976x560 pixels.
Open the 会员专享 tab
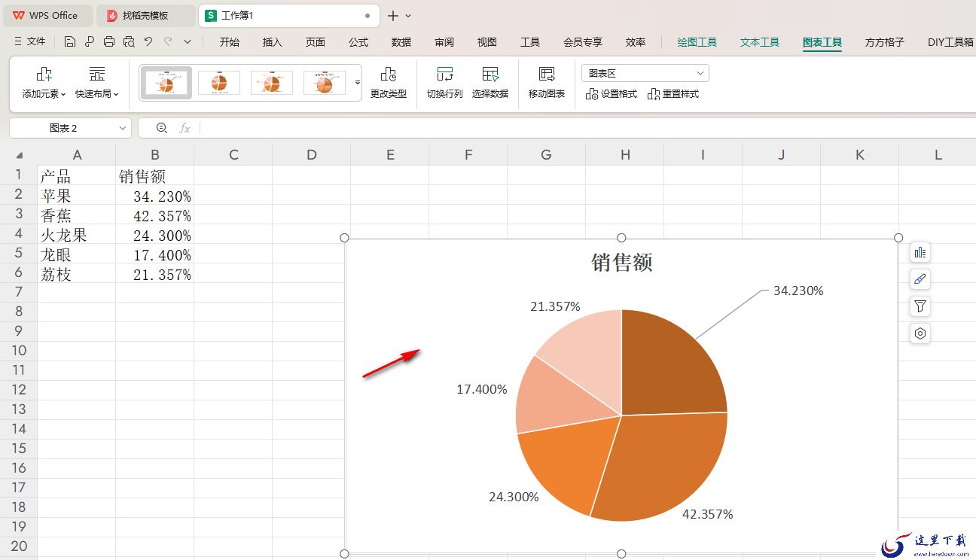click(x=583, y=42)
